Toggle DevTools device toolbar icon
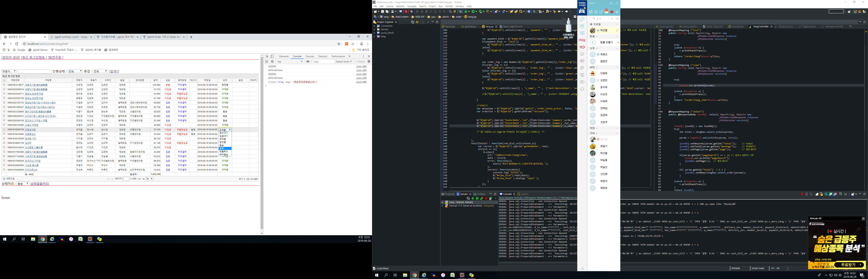Screen dimensions: 868x279 coord(272,56)
